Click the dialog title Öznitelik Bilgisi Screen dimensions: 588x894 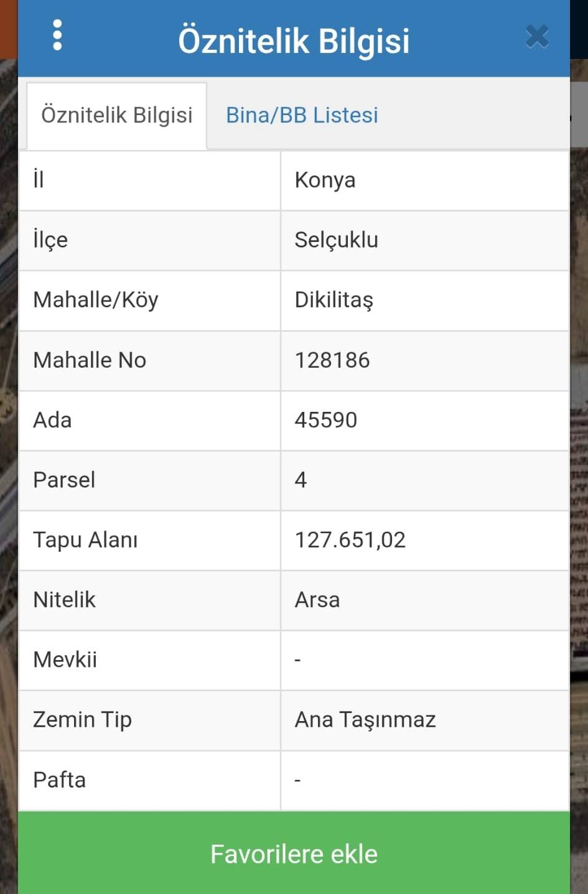click(294, 41)
